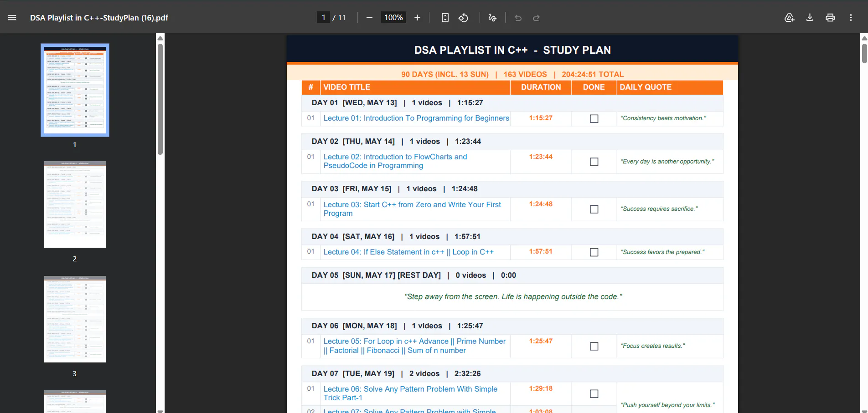The height and width of the screenshot is (413, 868).
Task: Open the partially visible page 4 thumbnail
Action: tap(75, 402)
